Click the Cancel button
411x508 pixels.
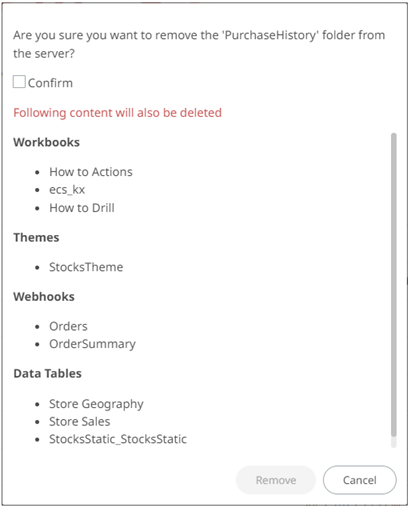(x=359, y=480)
